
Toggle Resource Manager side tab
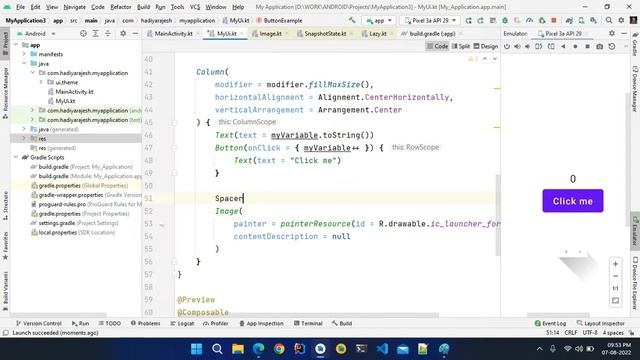click(x=5, y=93)
